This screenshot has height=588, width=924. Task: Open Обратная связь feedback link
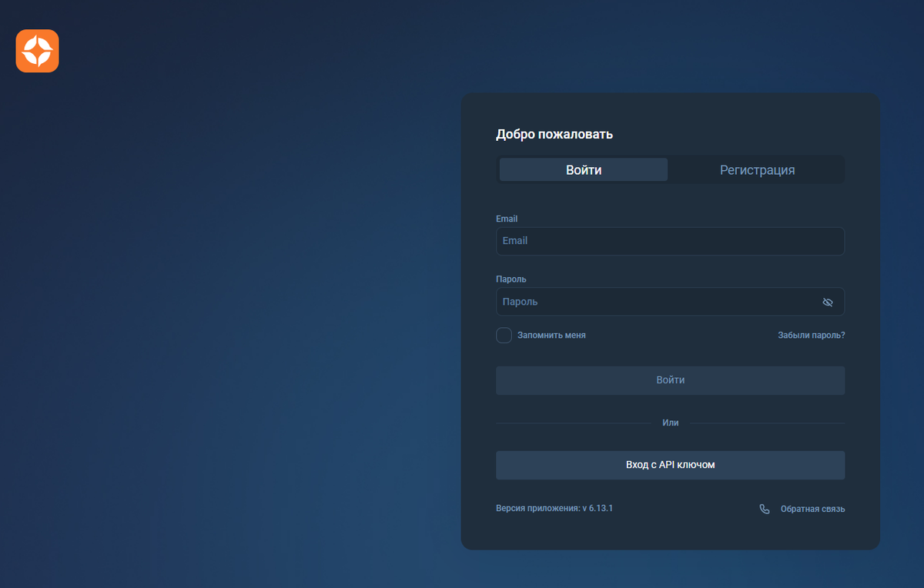[x=813, y=509]
